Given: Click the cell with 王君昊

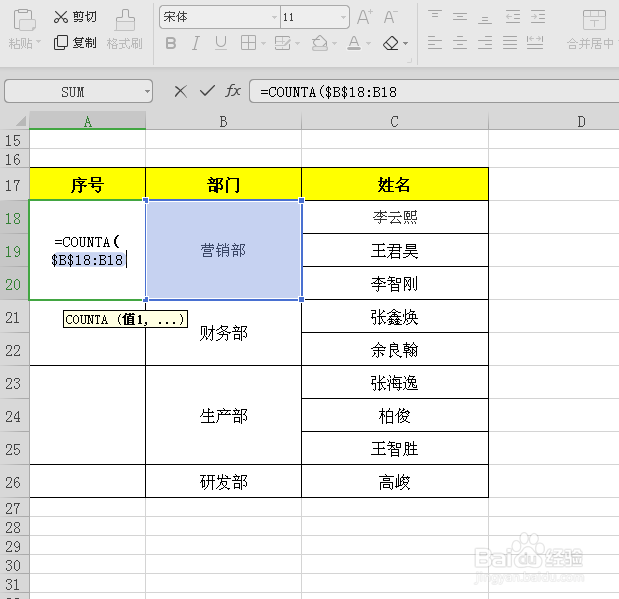Looking at the screenshot, I should point(395,250).
